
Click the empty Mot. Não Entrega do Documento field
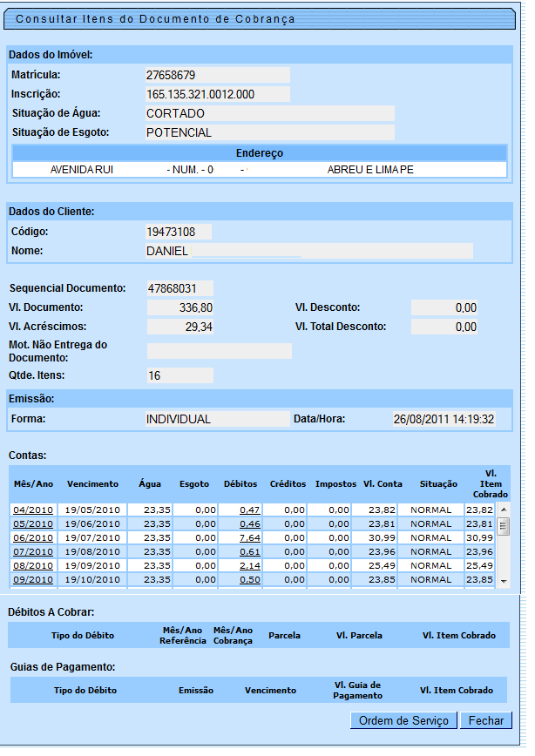pos(219,351)
